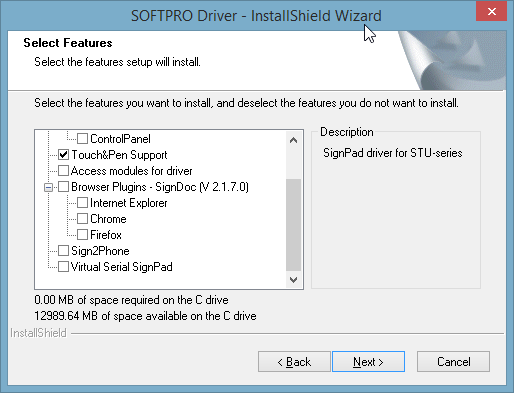The height and width of the screenshot is (393, 514).
Task: Proceed with the Next button
Action: click(x=368, y=361)
